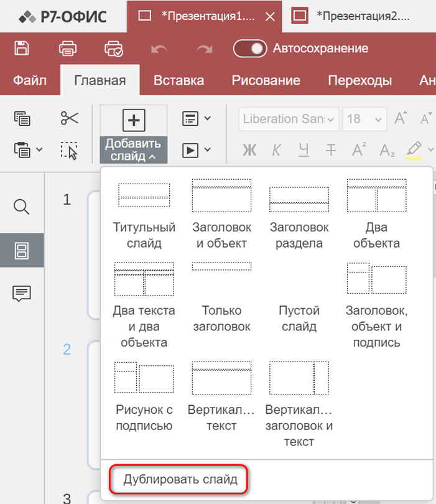The image size is (436, 504).
Task: Toggle underline Ч formatting
Action: [304, 150]
